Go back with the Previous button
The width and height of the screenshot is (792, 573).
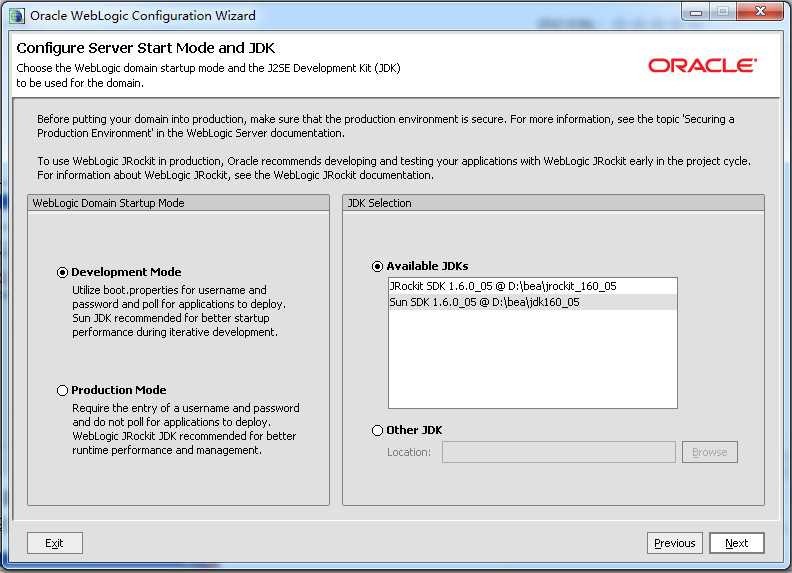coord(674,543)
